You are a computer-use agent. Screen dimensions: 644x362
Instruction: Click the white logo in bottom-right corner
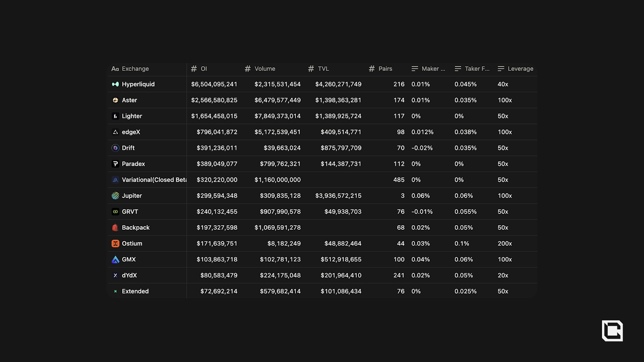(x=612, y=331)
